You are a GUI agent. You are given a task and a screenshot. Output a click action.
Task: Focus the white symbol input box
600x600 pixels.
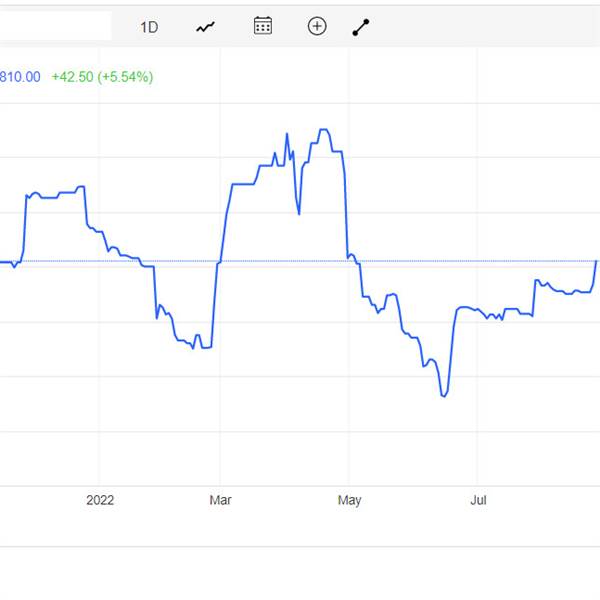(x=55, y=26)
